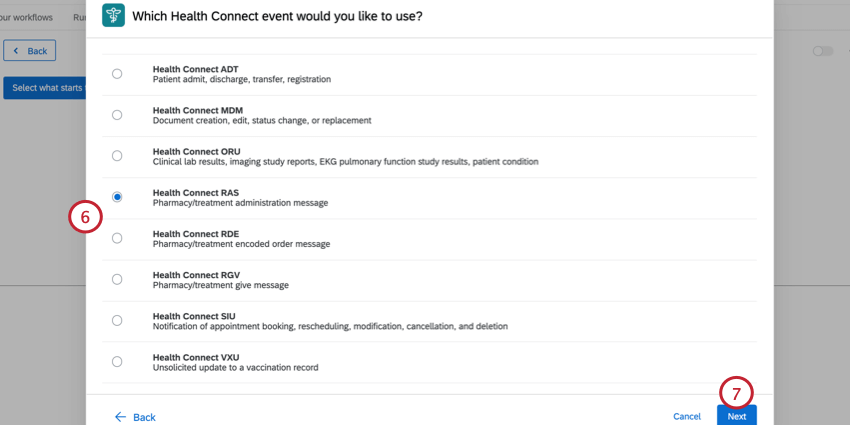This screenshot has width=850, height=425.
Task: Cancel the event selection dialog
Action: click(x=687, y=416)
